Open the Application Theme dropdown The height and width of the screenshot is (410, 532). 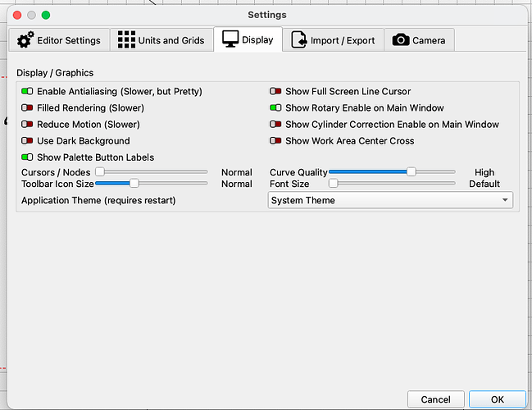tap(390, 200)
